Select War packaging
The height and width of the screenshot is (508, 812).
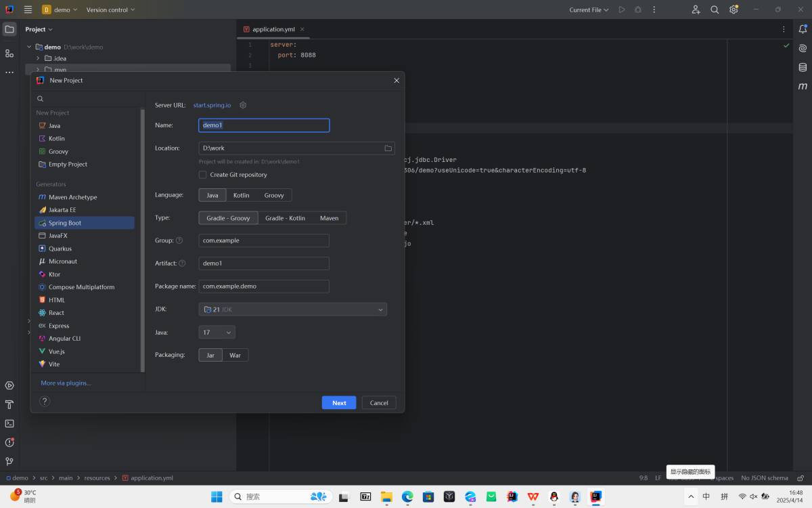click(235, 355)
